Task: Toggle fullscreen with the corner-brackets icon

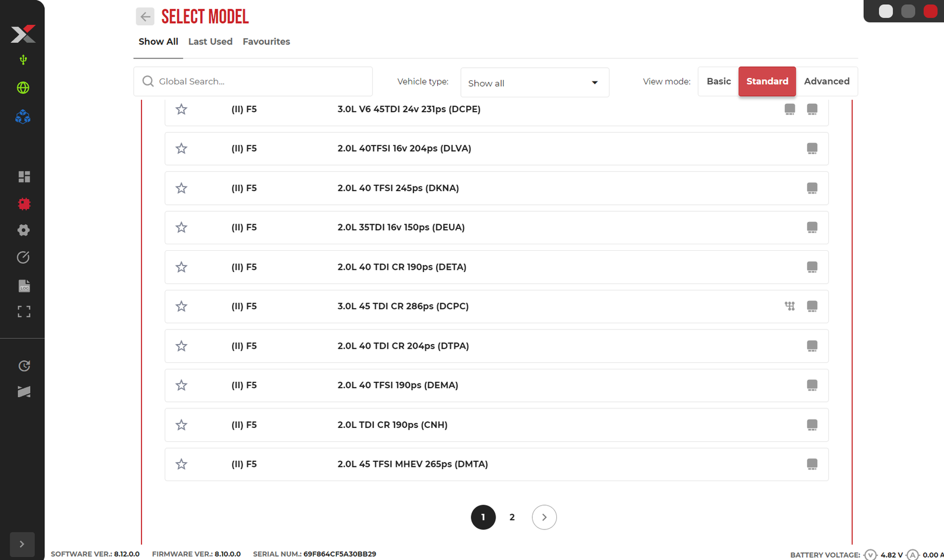Action: 24,312
